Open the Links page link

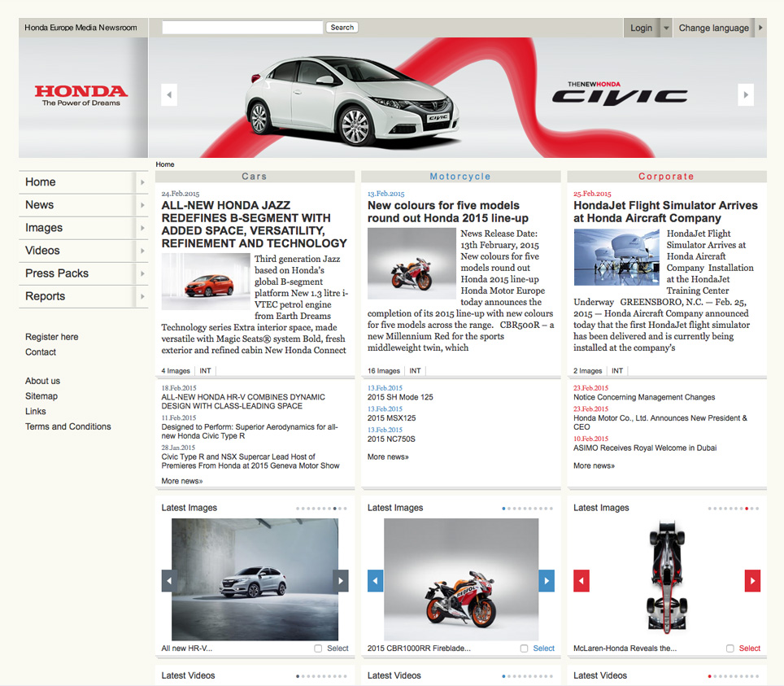36,411
